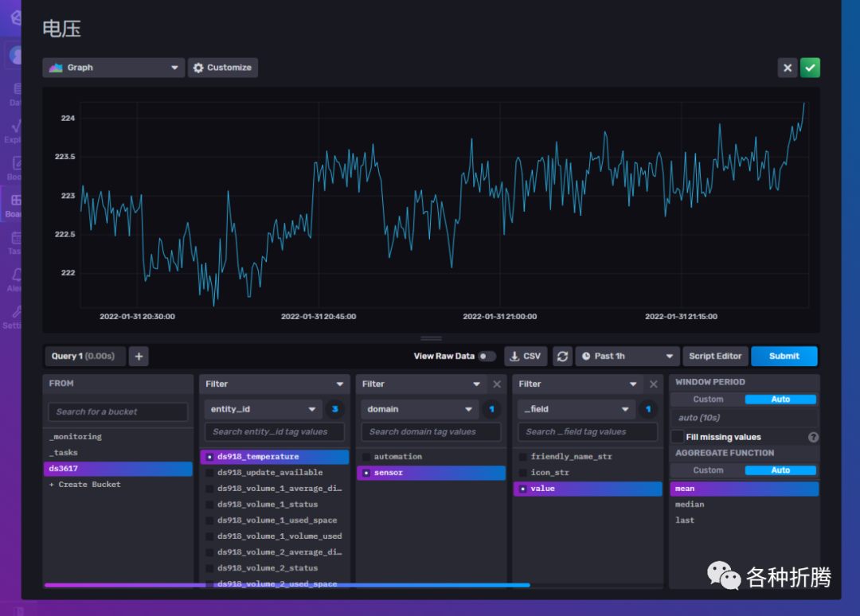This screenshot has height=616, width=860.
Task: Click Create Bucket in the bucket list
Action: 118,485
